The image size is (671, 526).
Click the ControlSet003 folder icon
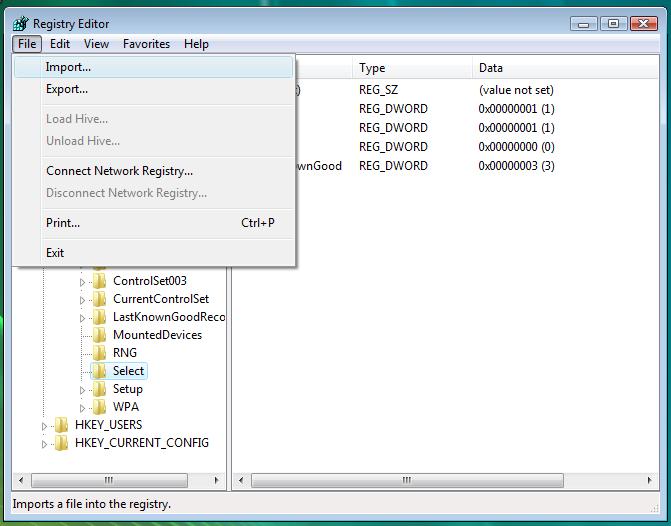click(99, 281)
